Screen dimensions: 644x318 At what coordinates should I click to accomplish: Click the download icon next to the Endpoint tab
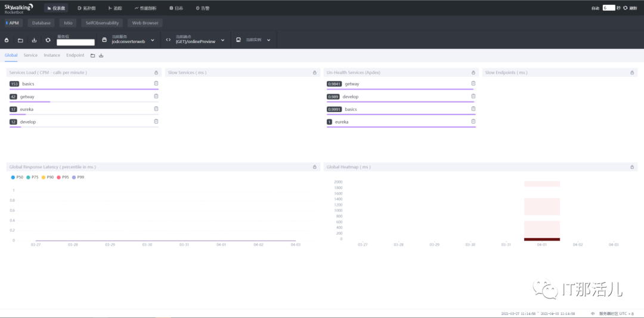coord(101,55)
